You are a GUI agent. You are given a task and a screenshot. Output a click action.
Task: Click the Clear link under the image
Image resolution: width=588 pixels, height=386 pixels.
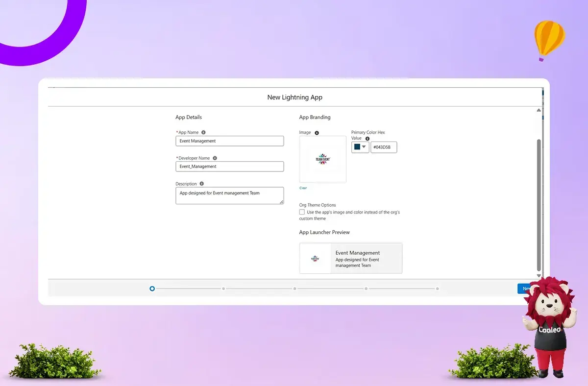(x=303, y=188)
